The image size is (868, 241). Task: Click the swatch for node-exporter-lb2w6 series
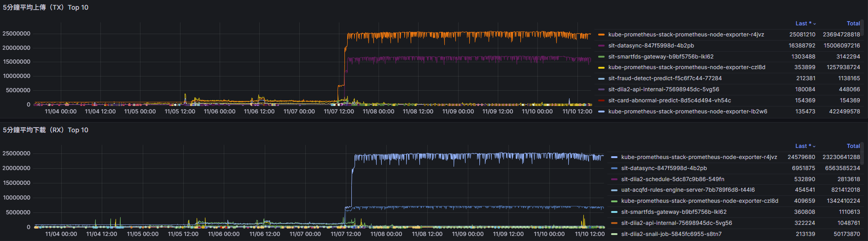[601, 112]
